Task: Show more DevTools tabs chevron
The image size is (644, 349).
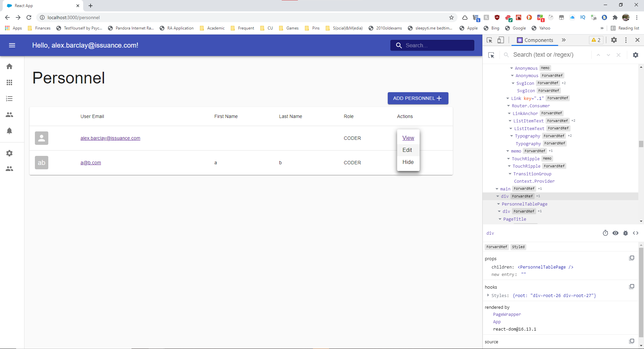Action: (x=564, y=40)
